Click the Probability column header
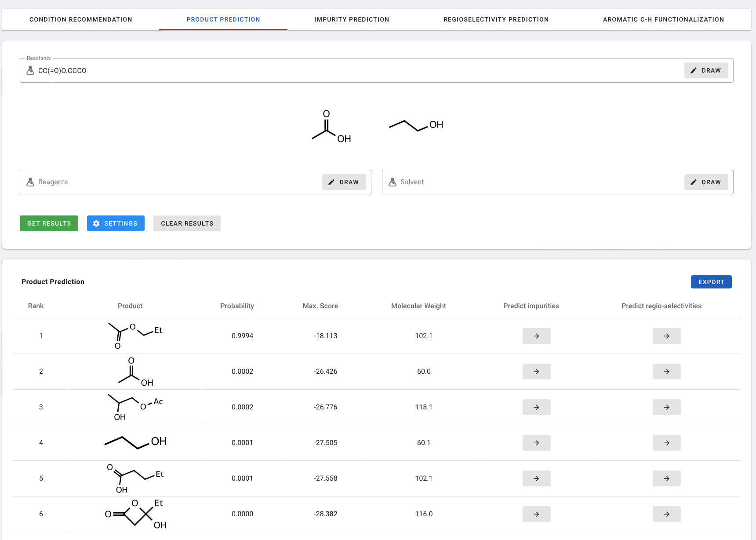This screenshot has height=540, width=756. 237,306
